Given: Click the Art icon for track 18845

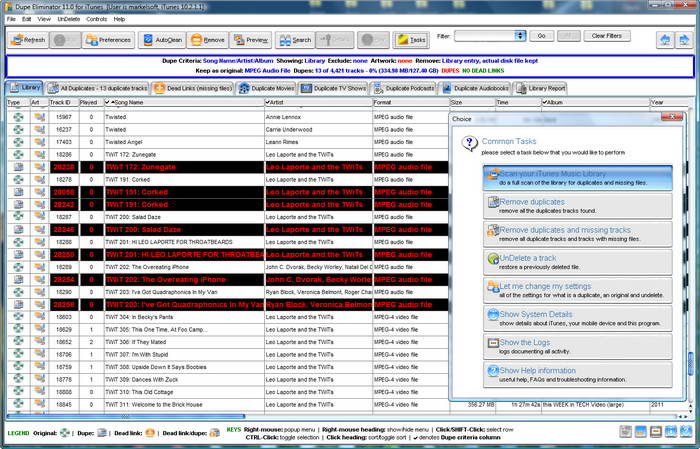Looking at the screenshot, I should [40, 404].
